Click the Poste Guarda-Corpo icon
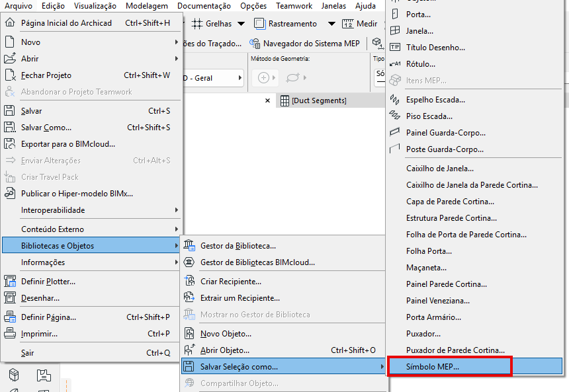Screen dimensions: 569x392 click(x=395, y=149)
